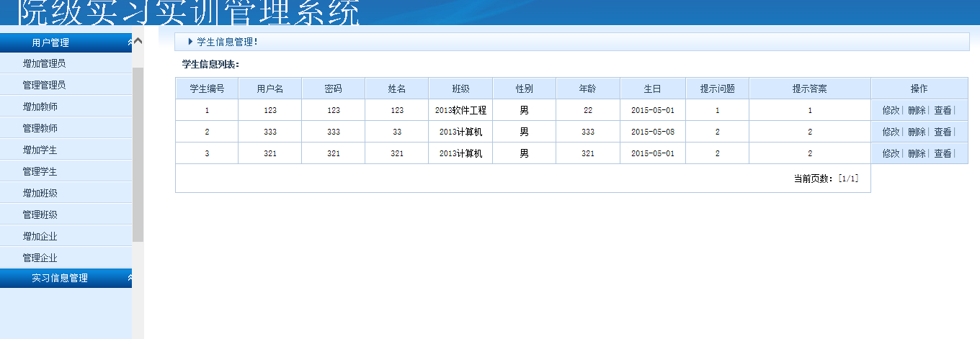Click the 密码 column header
Image resolution: width=980 pixels, height=339 pixels.
click(x=334, y=89)
